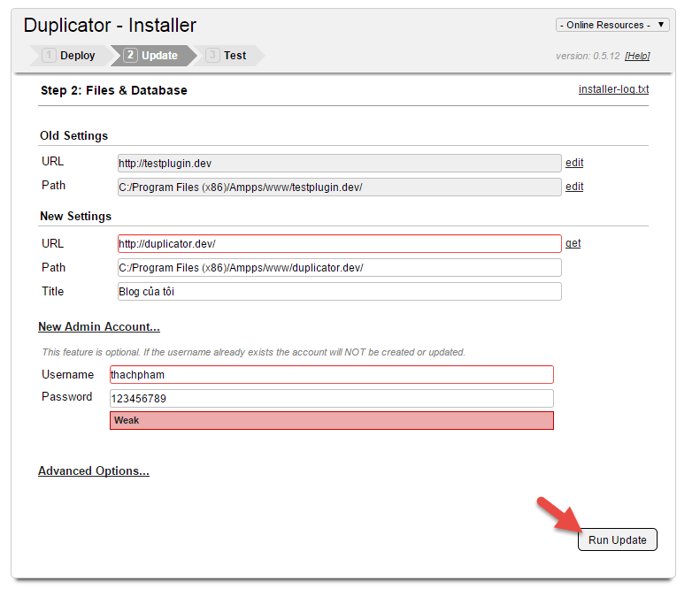Click the Title label

click(x=53, y=291)
